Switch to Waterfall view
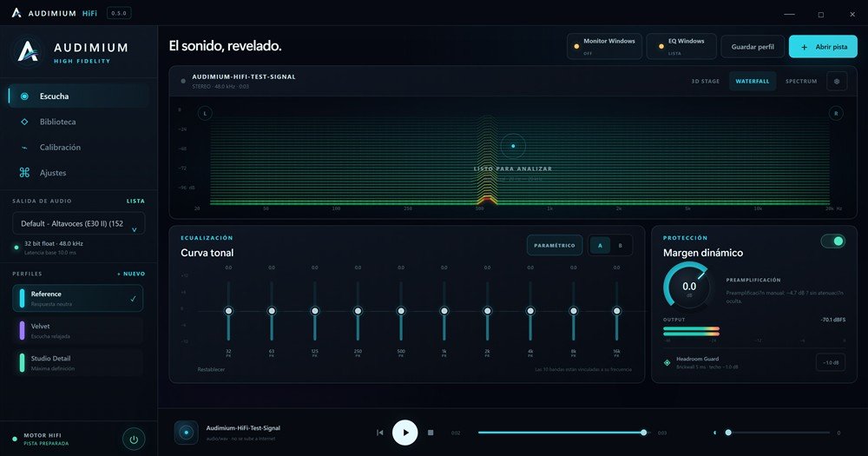 pyautogui.click(x=753, y=82)
